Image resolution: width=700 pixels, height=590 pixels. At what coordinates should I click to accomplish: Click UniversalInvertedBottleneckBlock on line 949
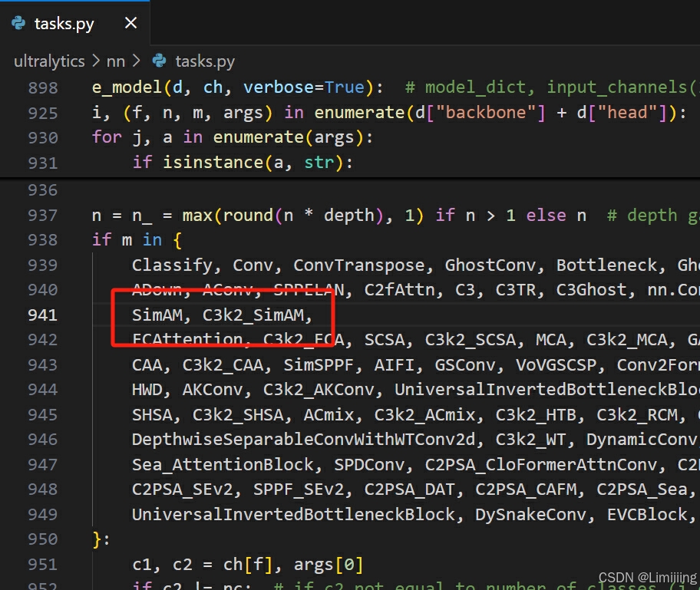point(293,514)
